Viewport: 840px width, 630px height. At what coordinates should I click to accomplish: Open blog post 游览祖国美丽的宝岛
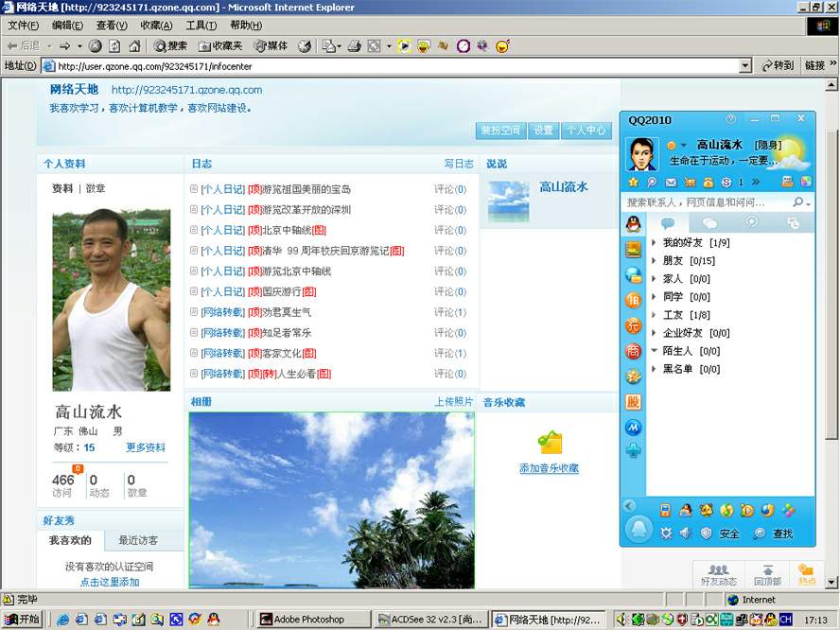pyautogui.click(x=306, y=189)
